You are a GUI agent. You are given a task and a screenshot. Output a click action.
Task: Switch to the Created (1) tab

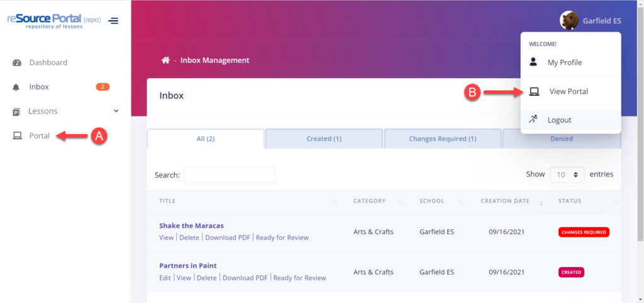(324, 139)
